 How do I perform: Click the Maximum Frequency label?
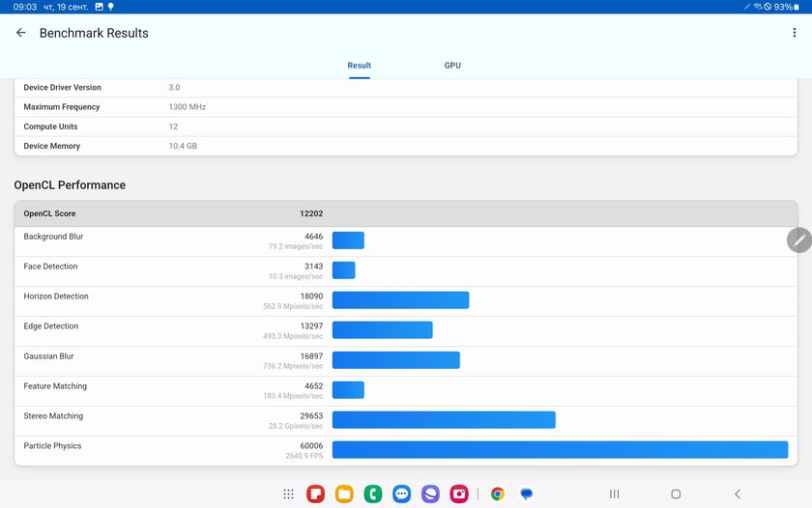coord(62,107)
